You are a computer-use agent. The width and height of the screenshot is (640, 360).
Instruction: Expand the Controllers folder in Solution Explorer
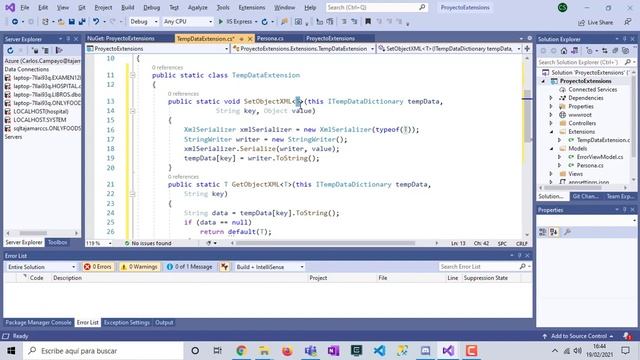(x=551, y=123)
